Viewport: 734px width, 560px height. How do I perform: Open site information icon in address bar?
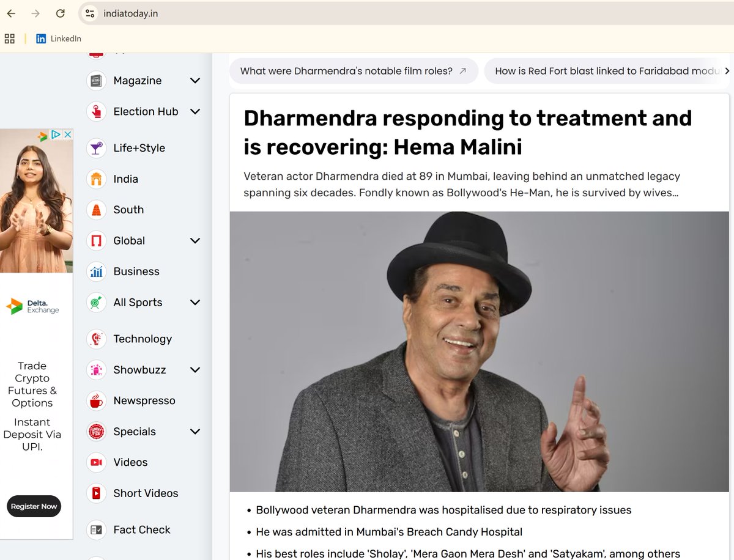click(90, 13)
